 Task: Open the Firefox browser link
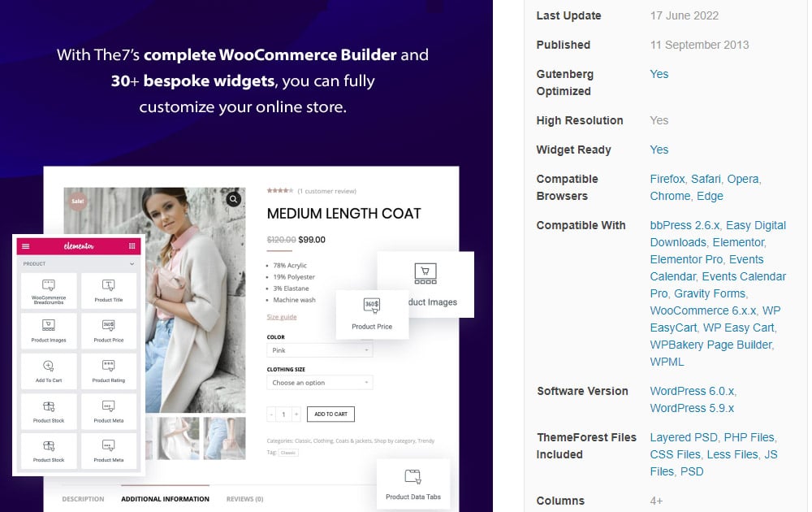667,179
